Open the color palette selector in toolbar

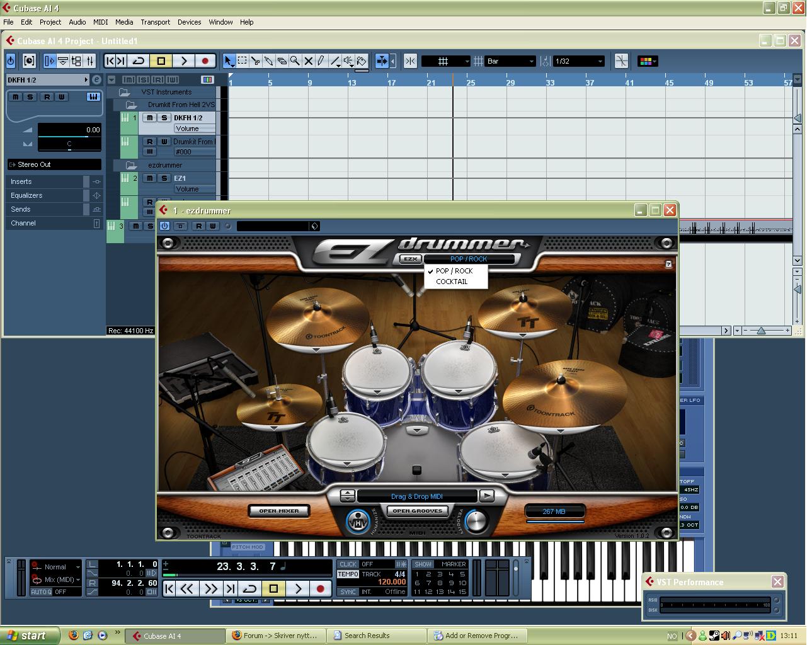tap(647, 61)
